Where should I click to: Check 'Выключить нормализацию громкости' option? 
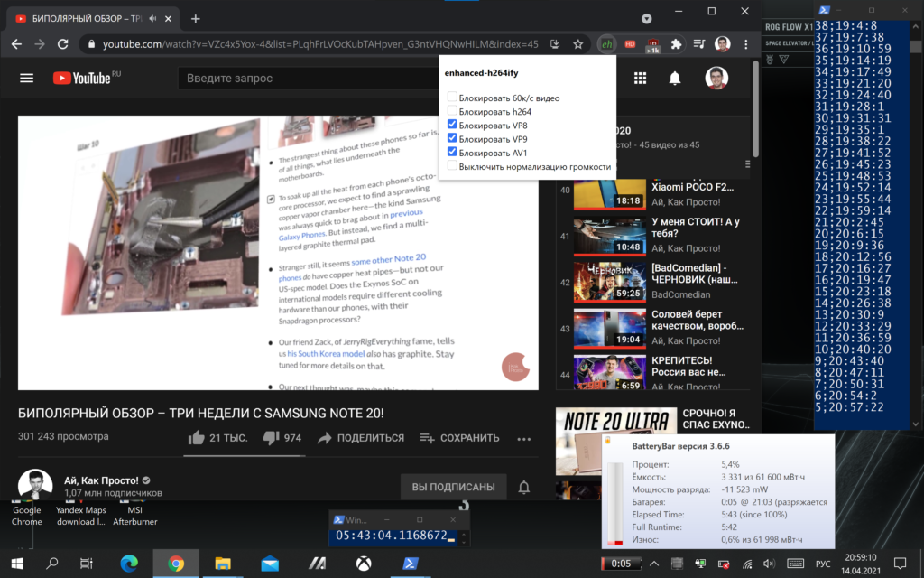(452, 166)
